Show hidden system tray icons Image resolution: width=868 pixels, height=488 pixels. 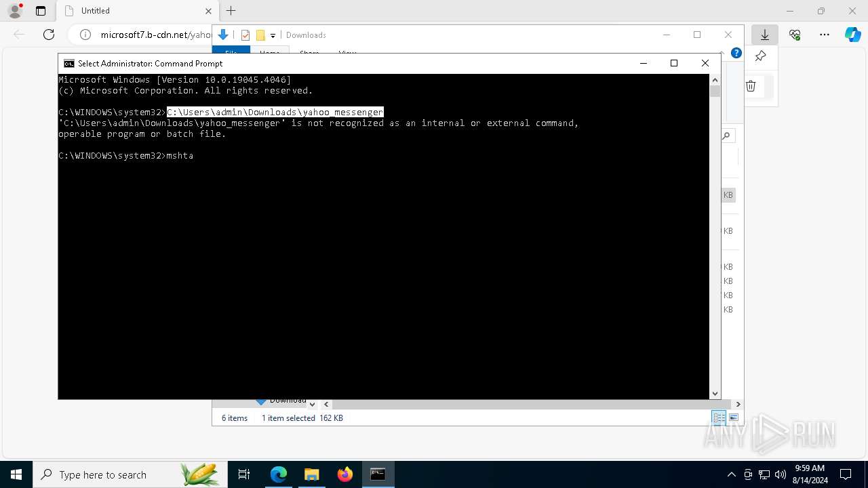(x=731, y=474)
